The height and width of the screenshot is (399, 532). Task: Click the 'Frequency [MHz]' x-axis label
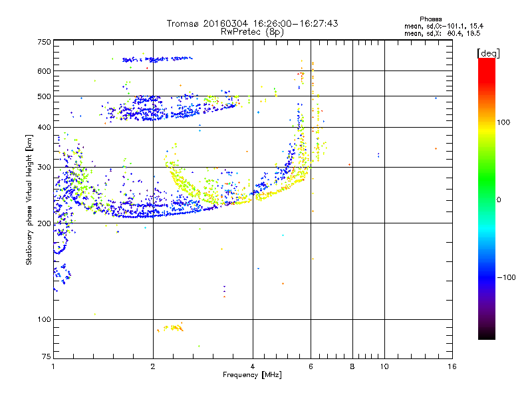pos(252,375)
